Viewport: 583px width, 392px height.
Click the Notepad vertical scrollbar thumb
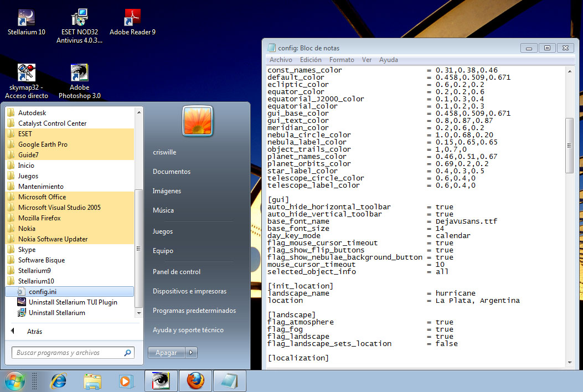[x=569, y=146]
